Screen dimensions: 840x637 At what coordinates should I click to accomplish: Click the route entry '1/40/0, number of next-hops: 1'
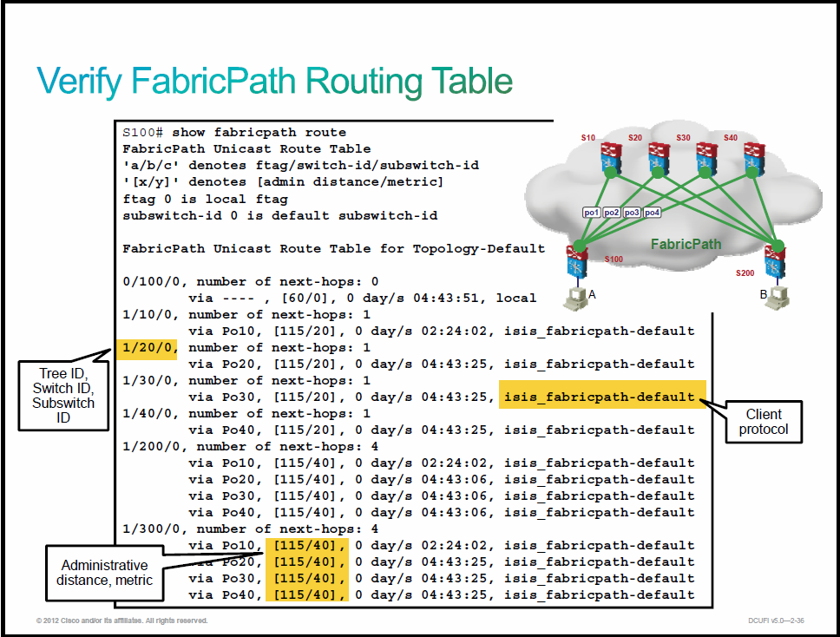[247, 414]
